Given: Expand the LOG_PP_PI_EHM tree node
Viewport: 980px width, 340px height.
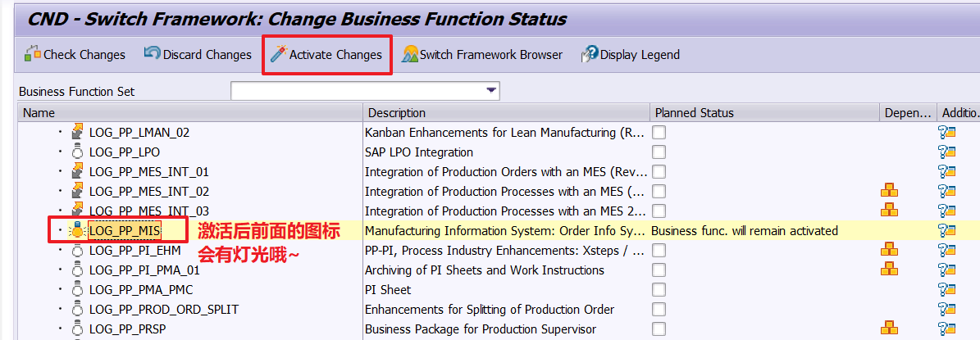Looking at the screenshot, I should click(x=59, y=250).
